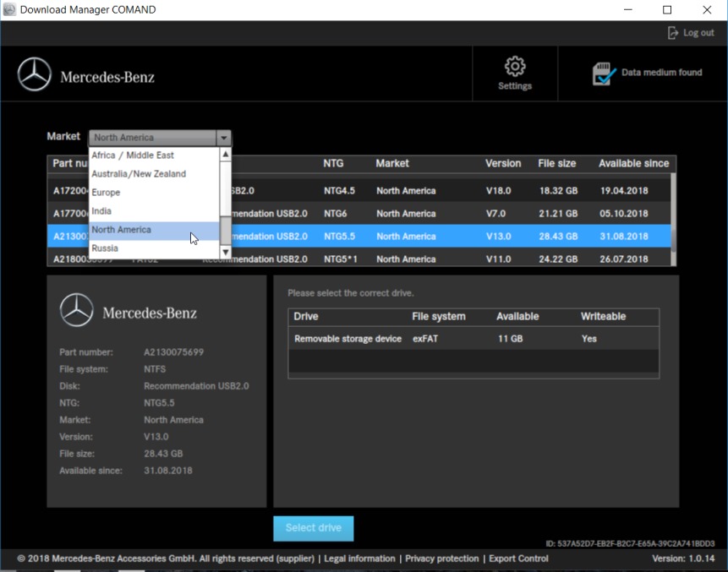
Task: Open Export Control link
Action: pyautogui.click(x=518, y=558)
